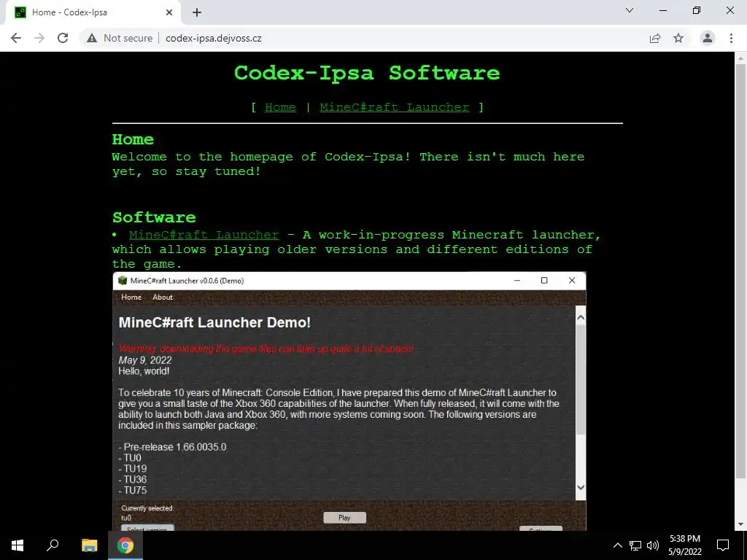
Task: Open File Explorer from the taskbar
Action: click(89, 545)
